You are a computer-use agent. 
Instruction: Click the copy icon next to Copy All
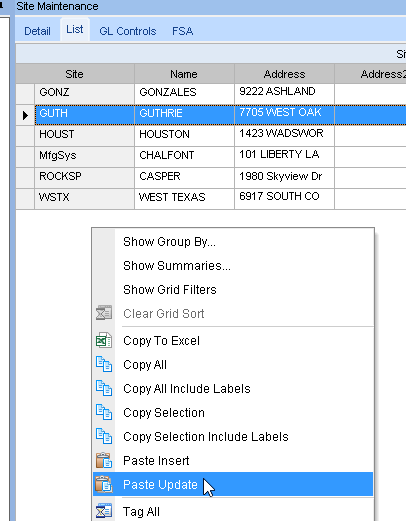[x=104, y=364]
